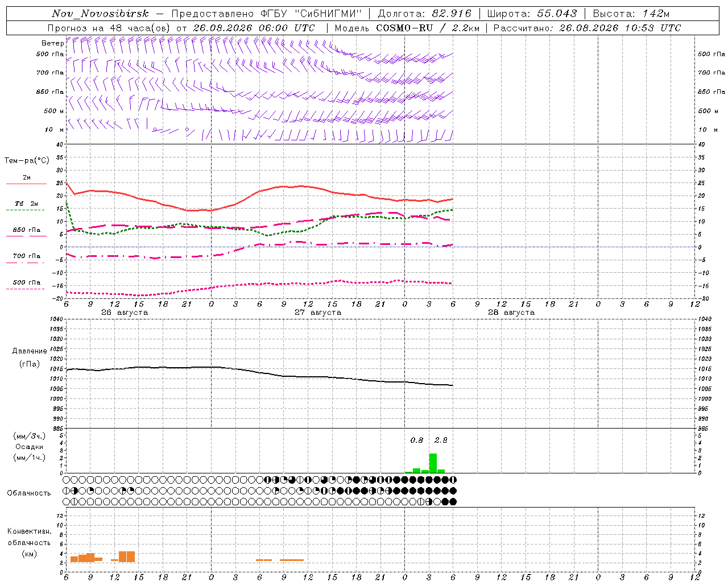The width and height of the screenshot is (728, 582).
Task: Click the Ветер wind panel label
Action: [x=52, y=43]
